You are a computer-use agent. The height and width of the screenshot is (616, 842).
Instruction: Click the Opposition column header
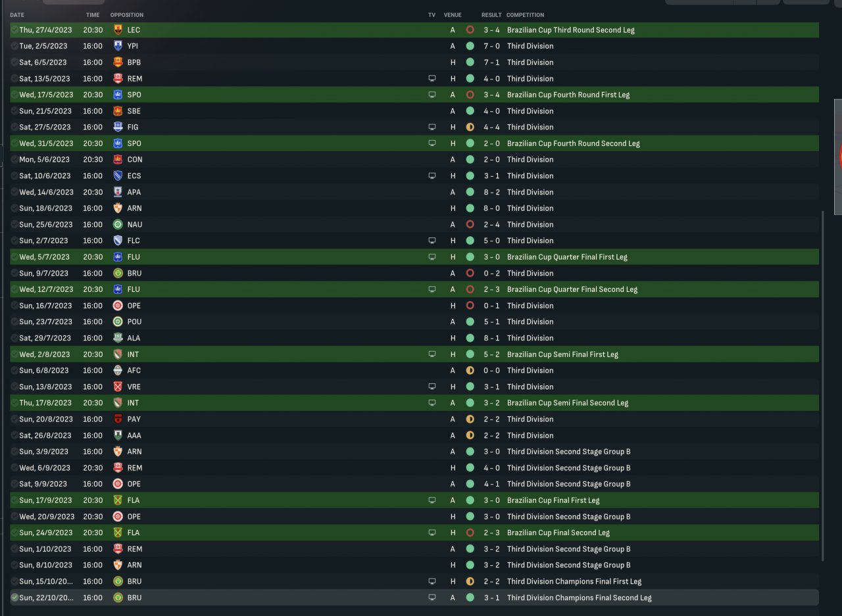tap(126, 14)
